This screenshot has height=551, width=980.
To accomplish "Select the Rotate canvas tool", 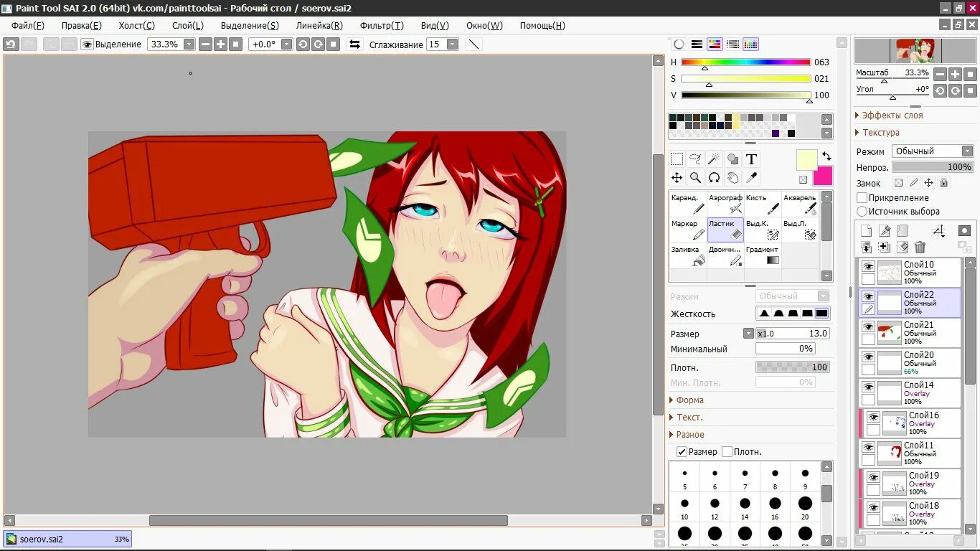I will pyautogui.click(x=714, y=178).
